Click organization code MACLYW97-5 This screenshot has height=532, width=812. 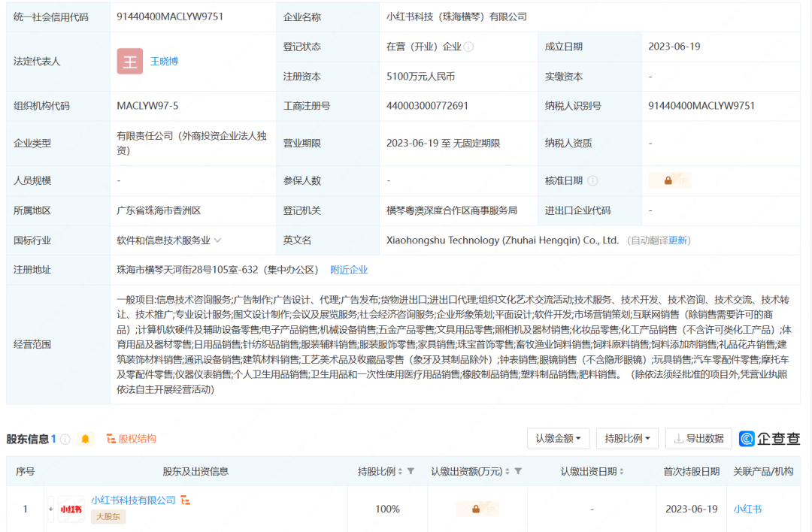(147, 106)
